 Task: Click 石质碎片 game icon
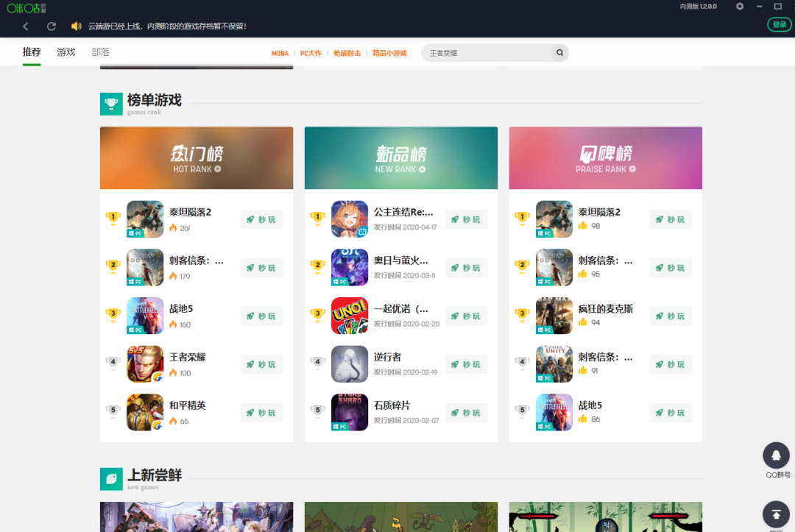point(350,412)
